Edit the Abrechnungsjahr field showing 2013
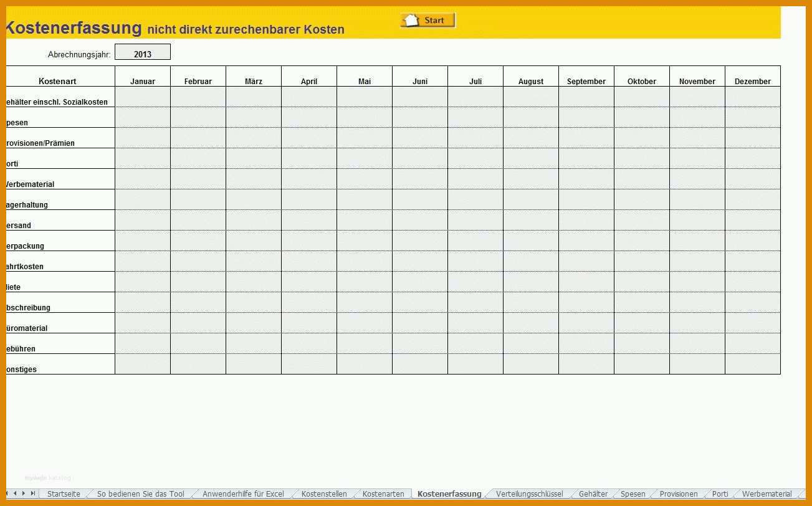 coord(143,52)
